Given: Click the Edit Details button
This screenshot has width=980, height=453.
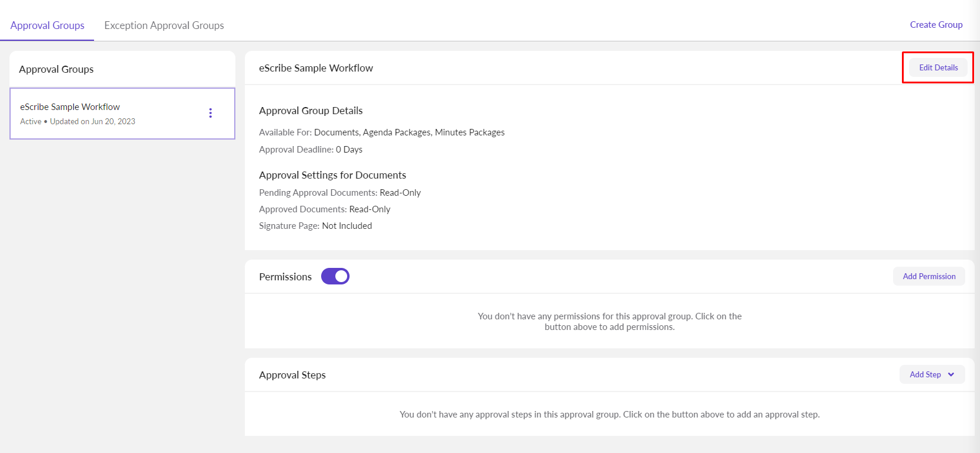Looking at the screenshot, I should (938, 67).
